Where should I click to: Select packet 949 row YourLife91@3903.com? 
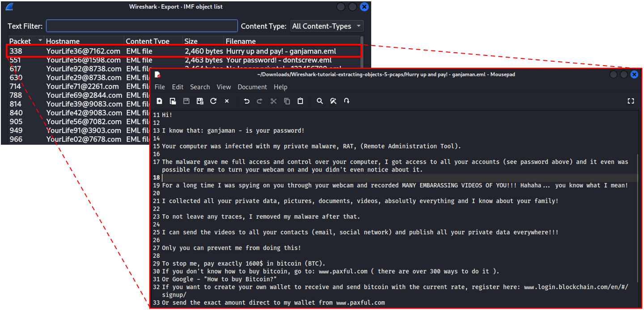(x=80, y=130)
